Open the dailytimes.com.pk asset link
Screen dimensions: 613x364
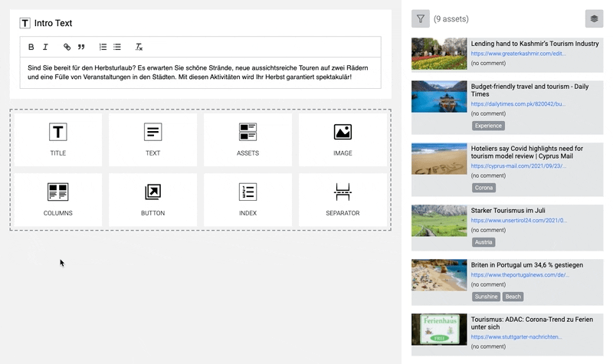[518, 104]
